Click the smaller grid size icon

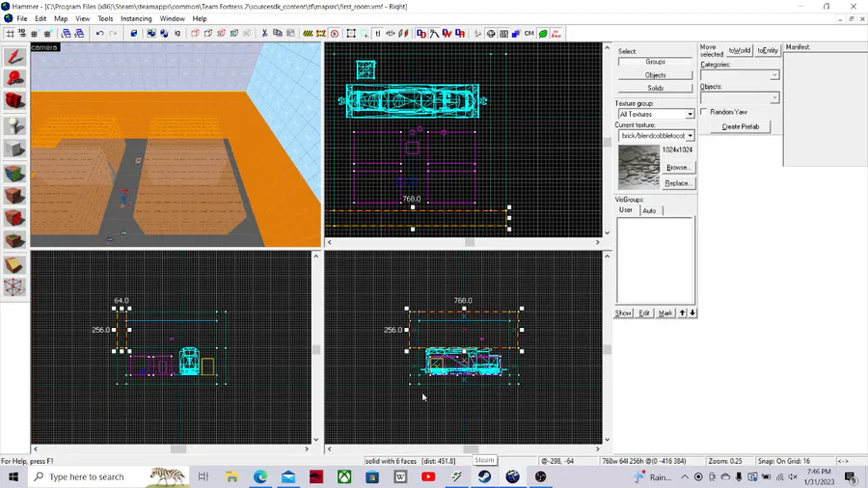(35, 33)
